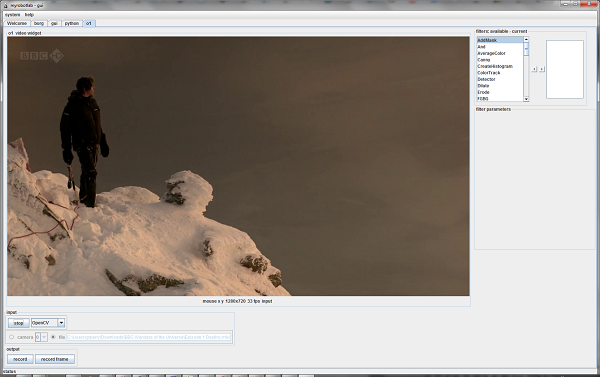Switch to the Welcome tab
The width and height of the screenshot is (600, 377).
[17, 23]
